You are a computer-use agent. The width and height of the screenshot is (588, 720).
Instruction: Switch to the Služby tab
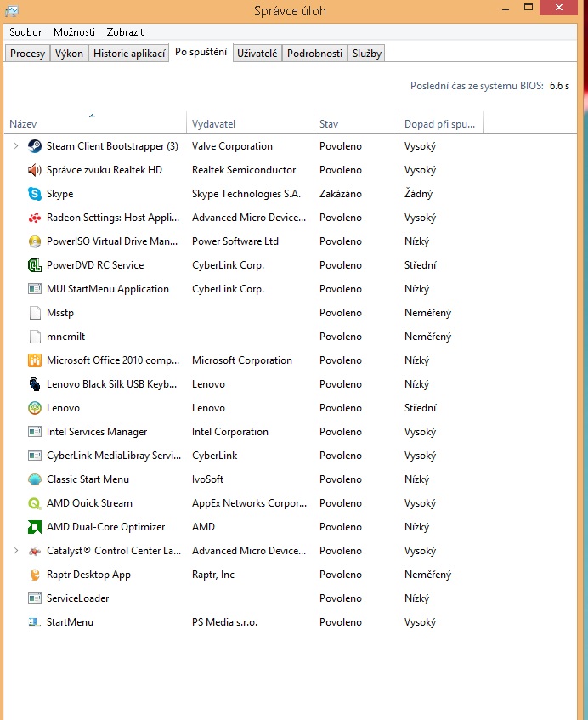[367, 54]
